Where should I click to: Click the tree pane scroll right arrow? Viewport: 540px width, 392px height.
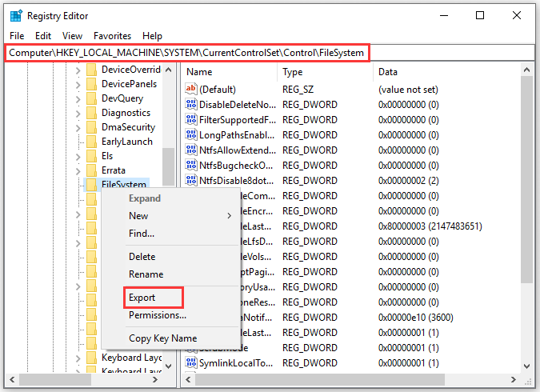pyautogui.click(x=155, y=379)
